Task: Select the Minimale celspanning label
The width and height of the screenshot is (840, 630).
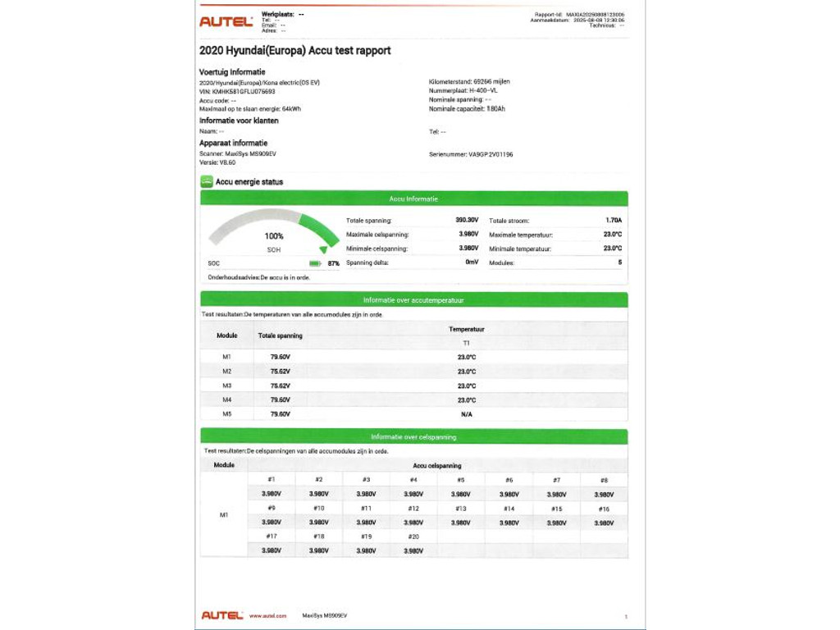Action: [x=377, y=249]
